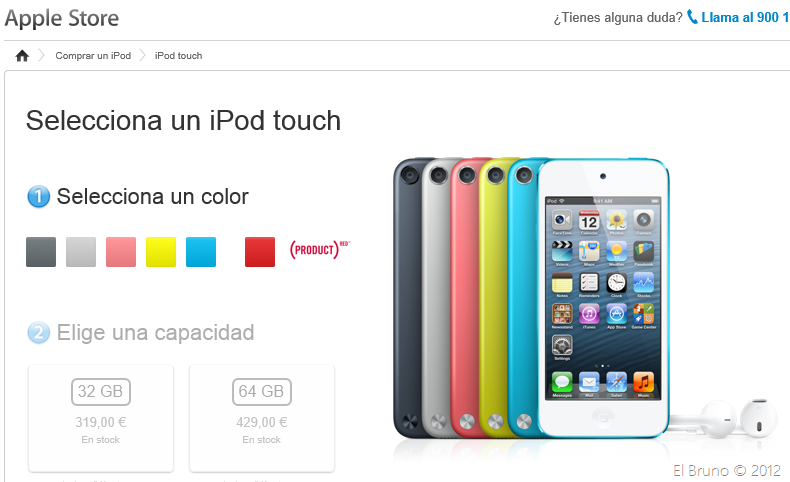Viewport: 790px width, 482px height.
Task: Choose the red color swatch
Action: pos(260,252)
